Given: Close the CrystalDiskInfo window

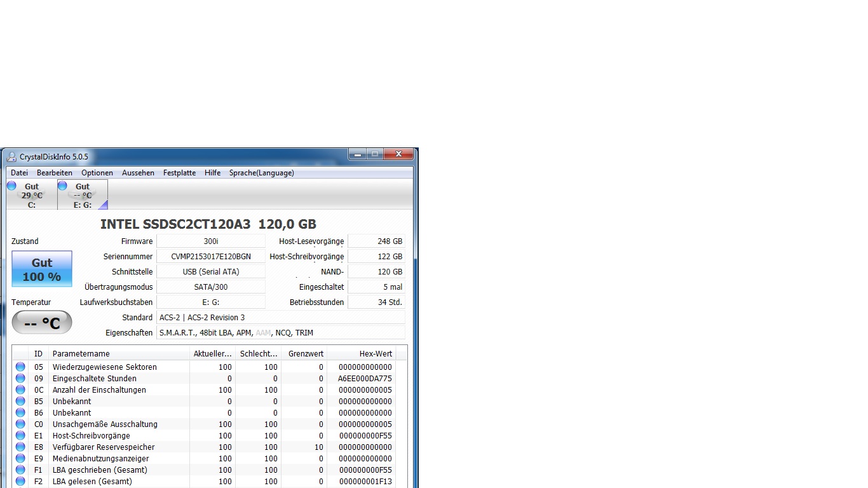Looking at the screenshot, I should coord(398,154).
